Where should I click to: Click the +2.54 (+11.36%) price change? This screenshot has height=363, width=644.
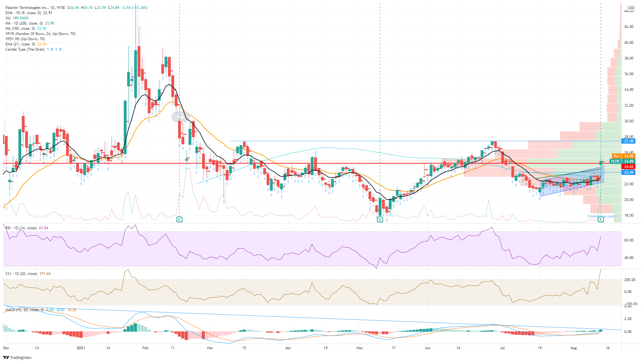135,8
